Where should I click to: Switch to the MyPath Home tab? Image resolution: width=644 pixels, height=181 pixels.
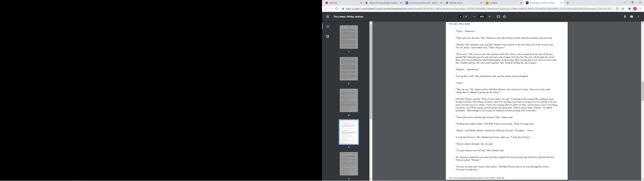click(464, 3)
